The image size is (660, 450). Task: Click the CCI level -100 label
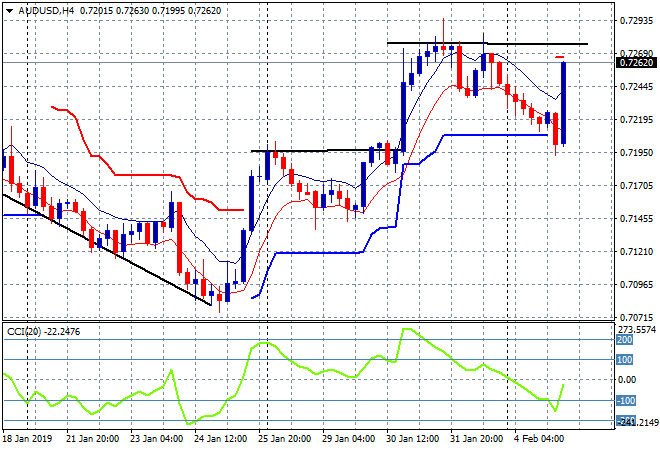pos(626,400)
